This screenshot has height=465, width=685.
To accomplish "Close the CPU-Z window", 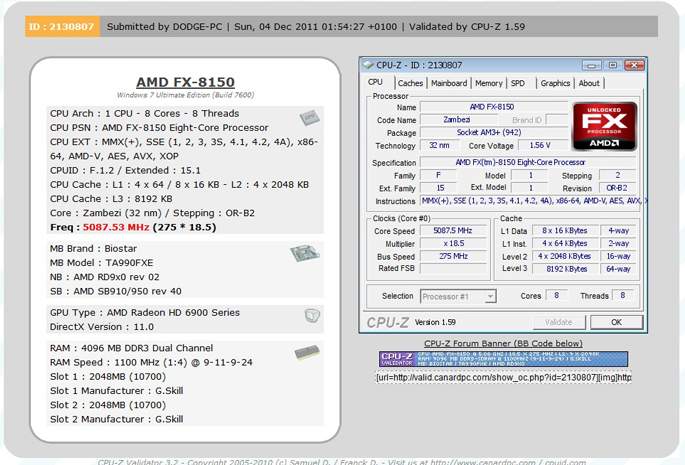I will [634, 66].
